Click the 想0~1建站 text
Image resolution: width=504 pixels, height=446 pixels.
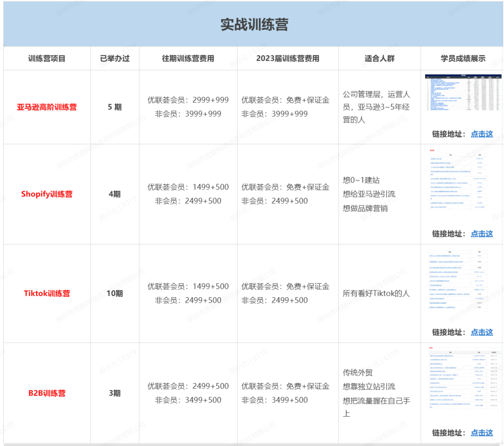(361, 180)
